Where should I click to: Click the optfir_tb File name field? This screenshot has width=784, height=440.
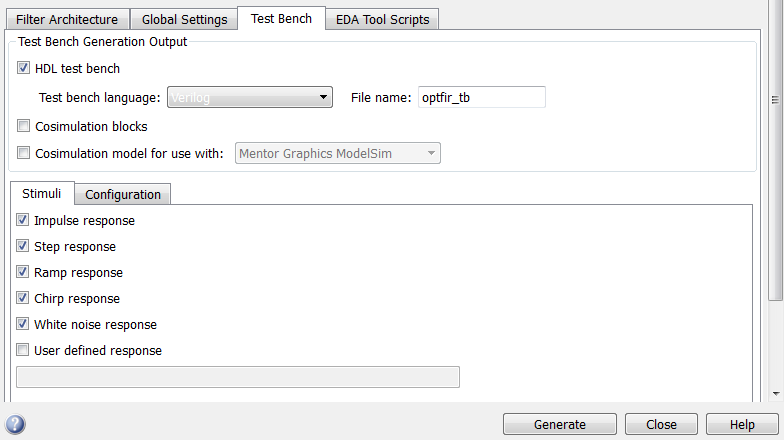[x=481, y=97]
